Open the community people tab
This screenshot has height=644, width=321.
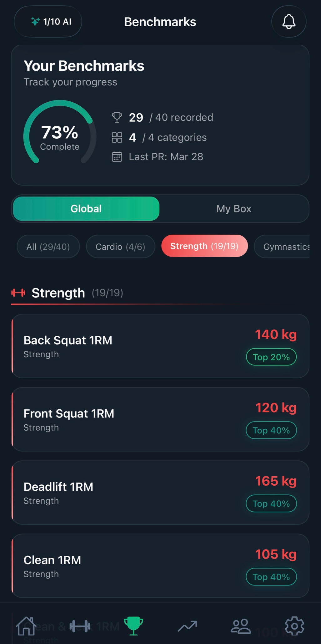(x=241, y=626)
